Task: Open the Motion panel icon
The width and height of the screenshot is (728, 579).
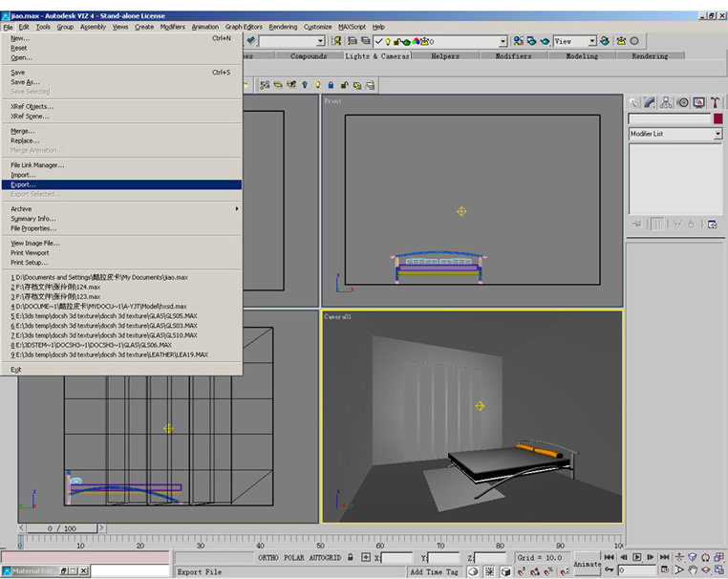Action: click(682, 102)
